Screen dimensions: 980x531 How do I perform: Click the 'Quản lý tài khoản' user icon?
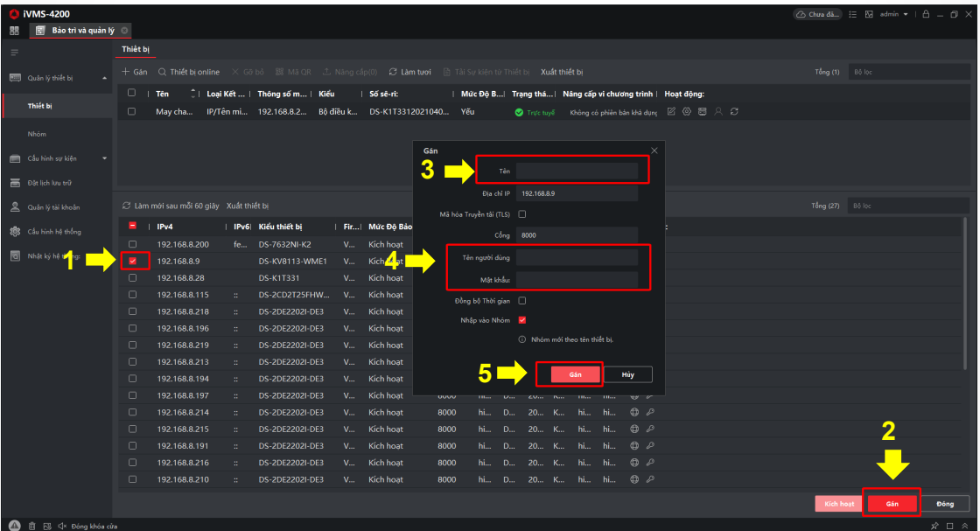pyautogui.click(x=15, y=207)
